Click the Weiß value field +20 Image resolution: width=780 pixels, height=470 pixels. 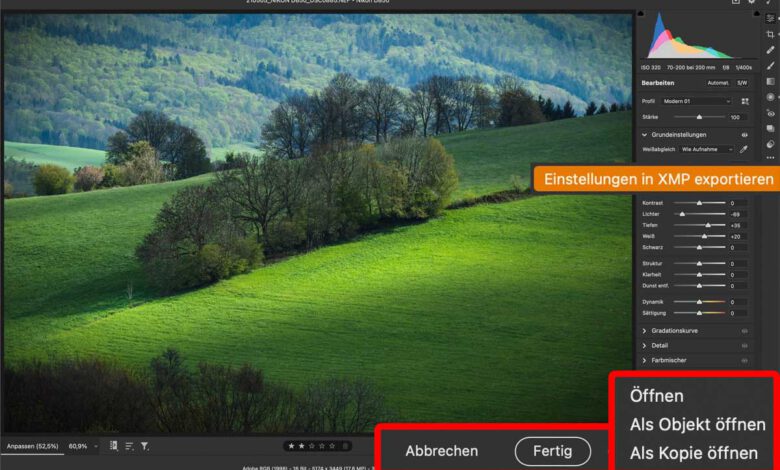coord(736,237)
